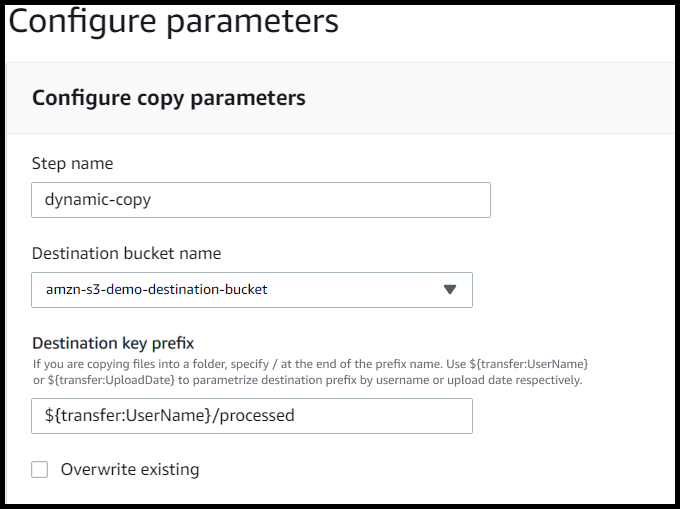Click the "Step name" field label
The image size is (681, 509).
coord(72,163)
